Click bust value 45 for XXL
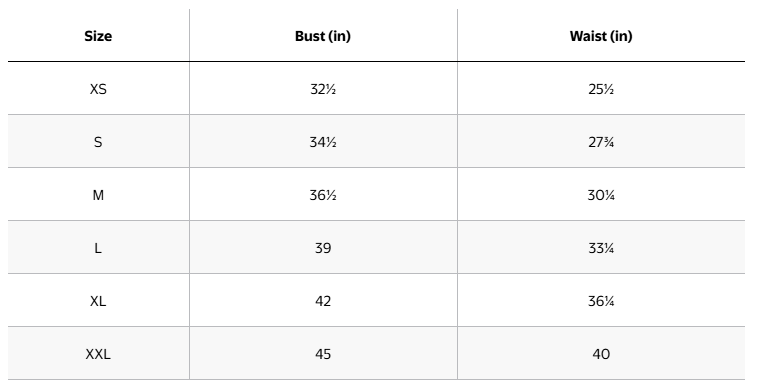Screen dimensions: 760x385 323,354
